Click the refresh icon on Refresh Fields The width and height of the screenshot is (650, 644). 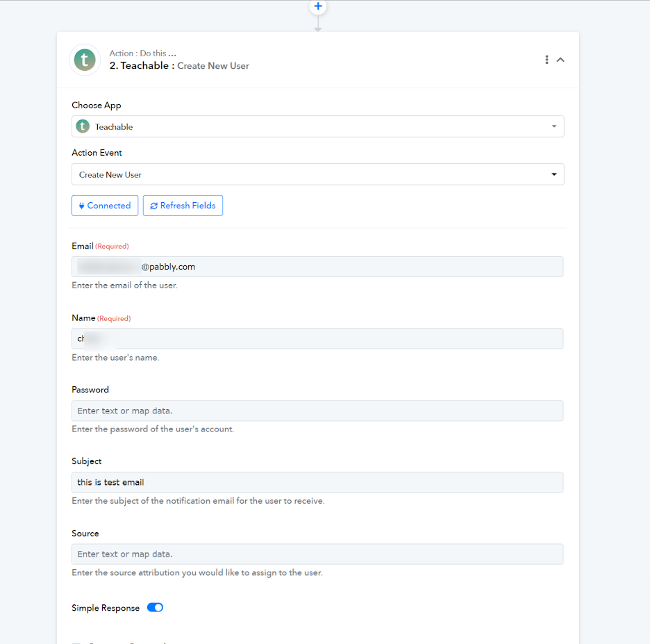coord(153,206)
